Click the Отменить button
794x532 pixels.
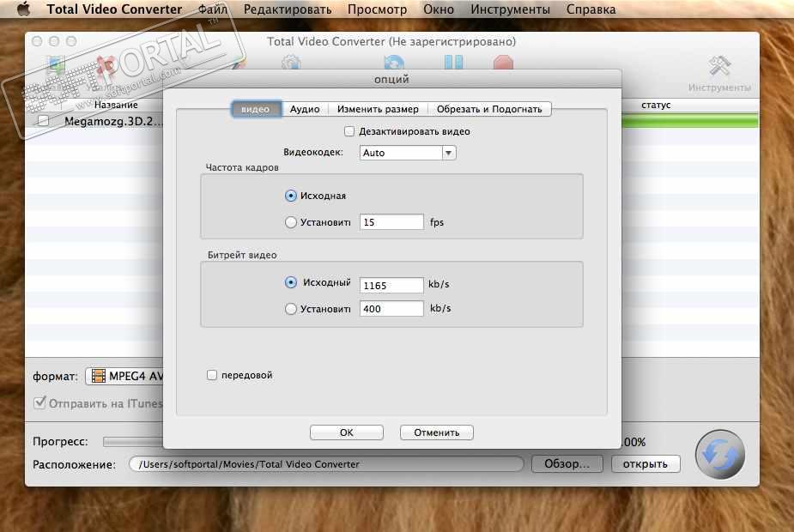pyautogui.click(x=437, y=432)
